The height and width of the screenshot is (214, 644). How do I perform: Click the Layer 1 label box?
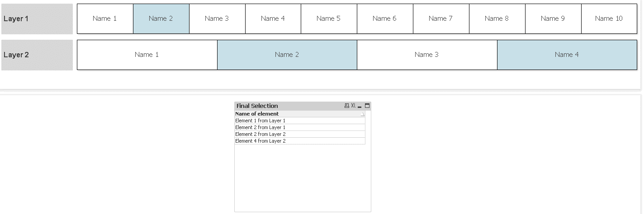point(37,19)
